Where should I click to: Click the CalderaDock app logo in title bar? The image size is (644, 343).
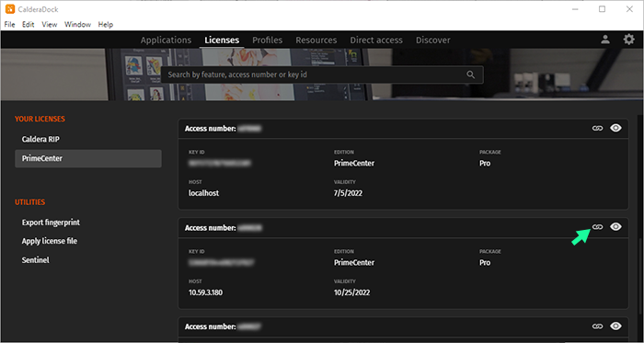(10, 9)
